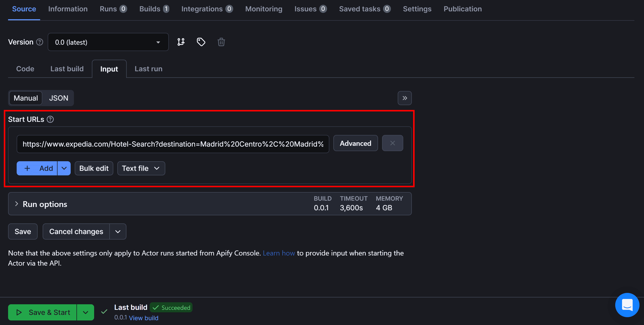644x325 pixels.
Task: Open the Save & Start dropdown arrow
Action: click(85, 312)
